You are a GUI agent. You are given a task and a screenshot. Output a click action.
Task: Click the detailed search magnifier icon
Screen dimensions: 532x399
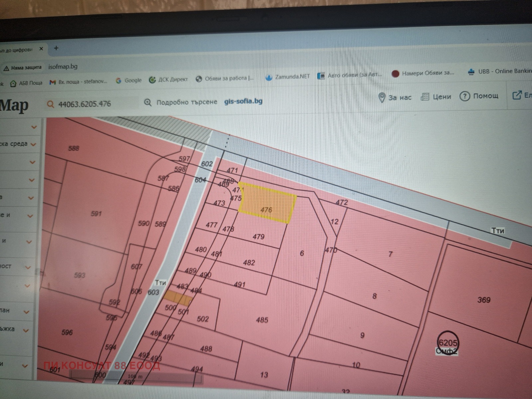pos(148,102)
